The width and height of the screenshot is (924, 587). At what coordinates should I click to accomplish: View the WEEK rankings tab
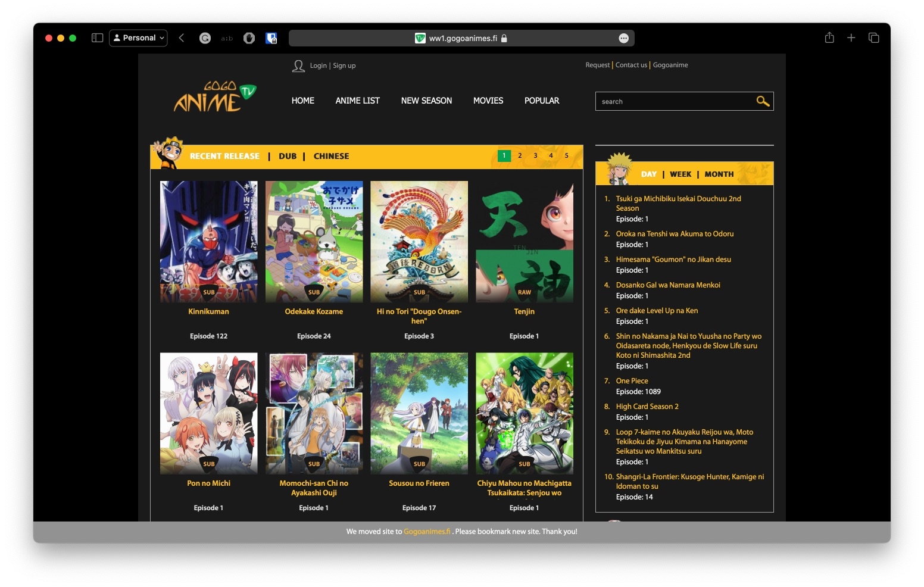tap(680, 174)
